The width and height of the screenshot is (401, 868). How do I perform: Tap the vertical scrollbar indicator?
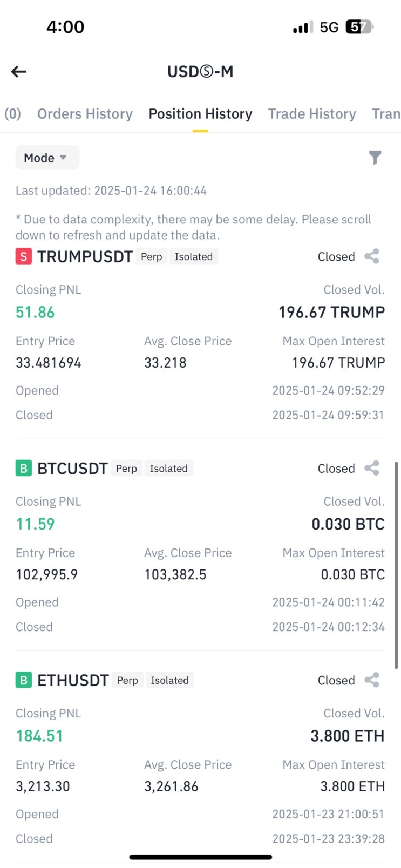point(396,564)
